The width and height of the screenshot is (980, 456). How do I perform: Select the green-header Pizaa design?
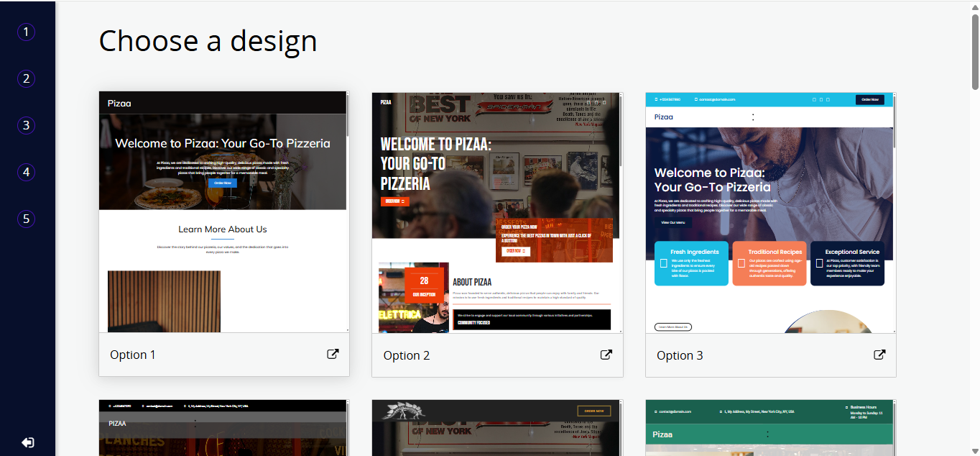(x=770, y=428)
